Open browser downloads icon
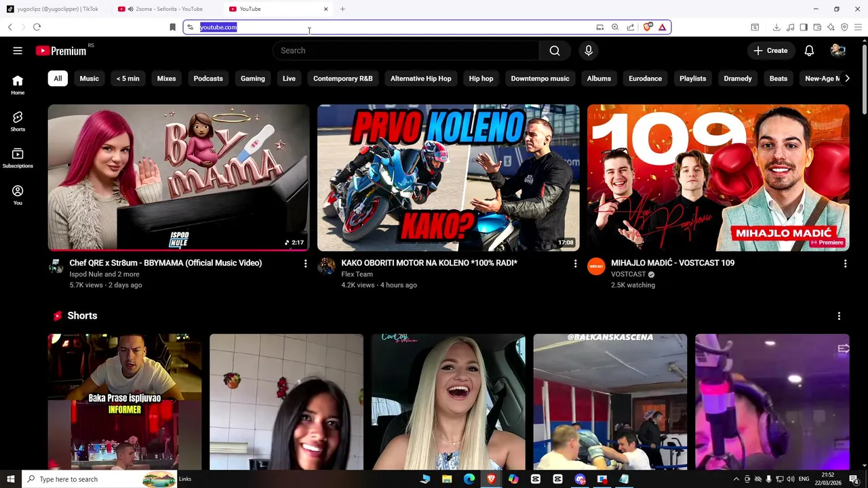 pos(776,27)
